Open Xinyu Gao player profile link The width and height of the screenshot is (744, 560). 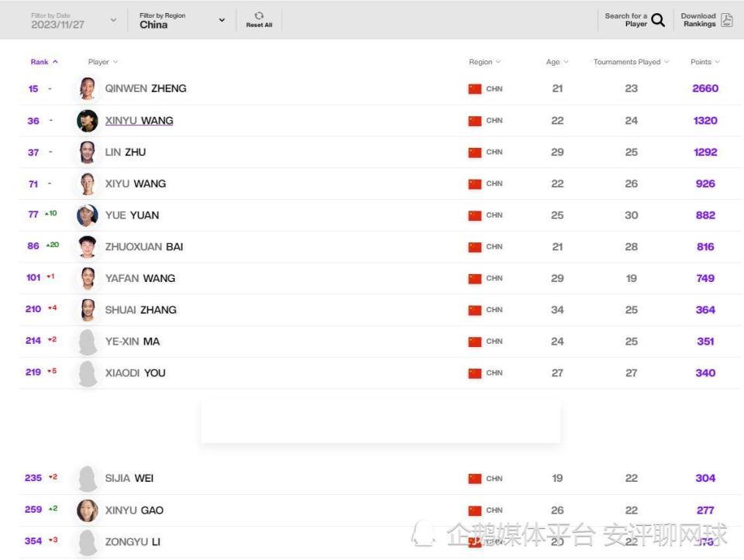point(134,510)
